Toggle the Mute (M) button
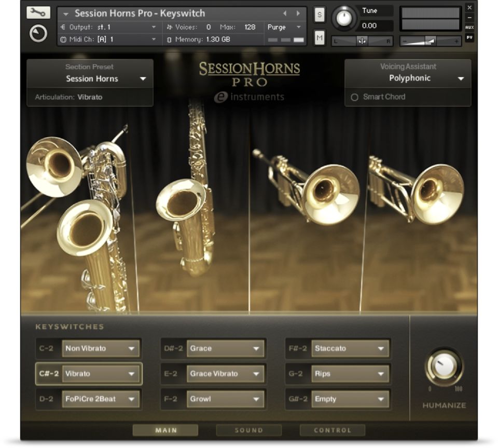Viewport: 498px width, 448px height. tap(319, 37)
